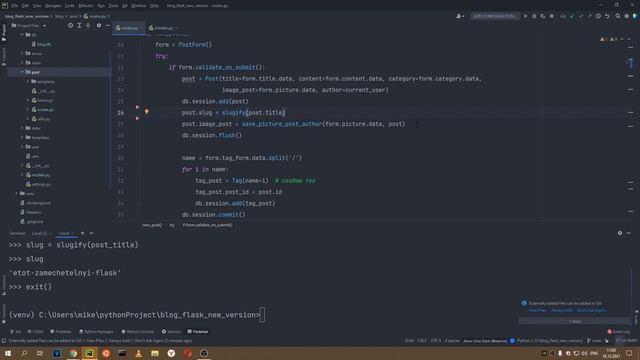Click the lightbulb intention icon at line 26

pyautogui.click(x=147, y=112)
